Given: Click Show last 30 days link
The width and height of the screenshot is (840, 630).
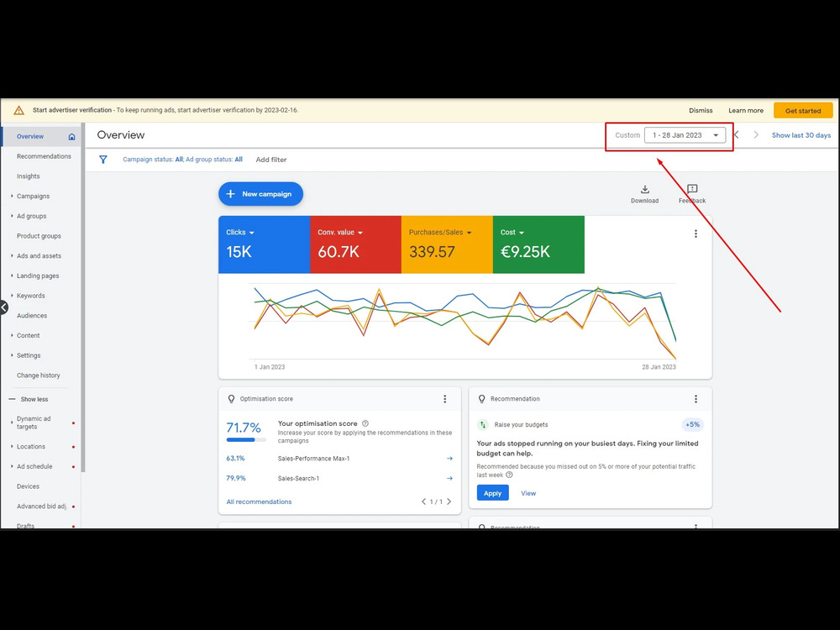Looking at the screenshot, I should click(x=801, y=135).
